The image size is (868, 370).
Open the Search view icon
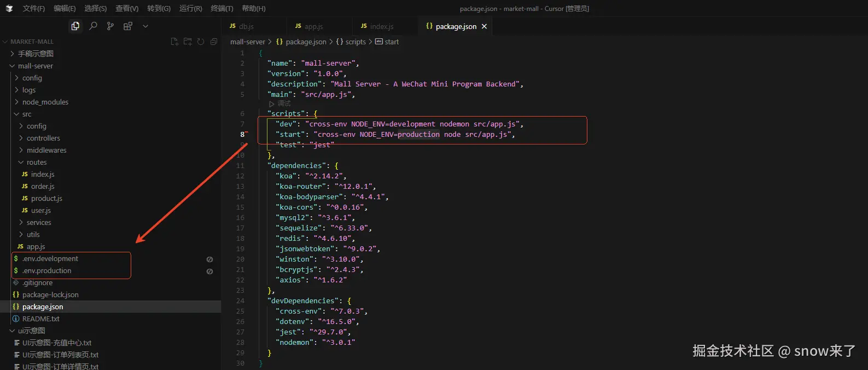pos(93,26)
